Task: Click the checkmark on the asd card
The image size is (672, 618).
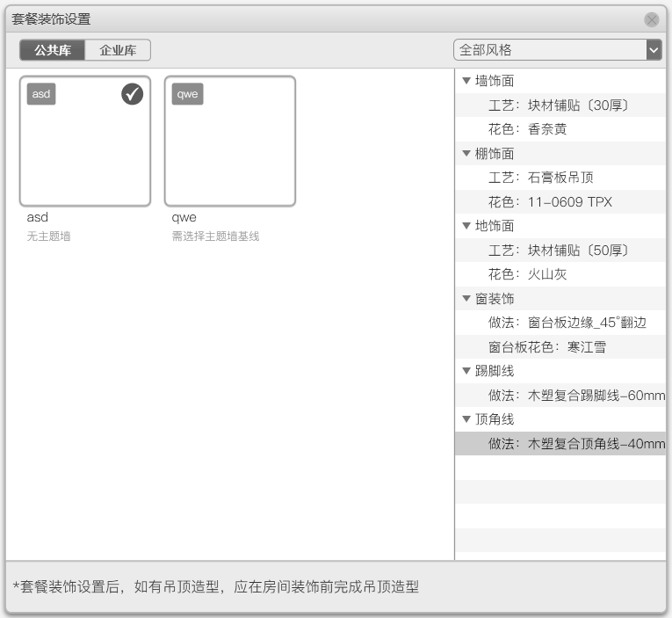Action: tap(132, 94)
